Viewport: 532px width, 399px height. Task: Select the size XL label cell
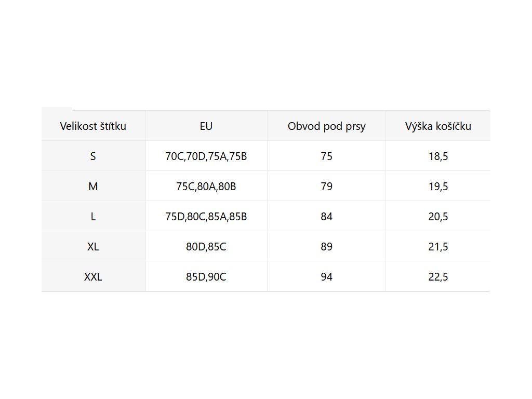(93, 247)
